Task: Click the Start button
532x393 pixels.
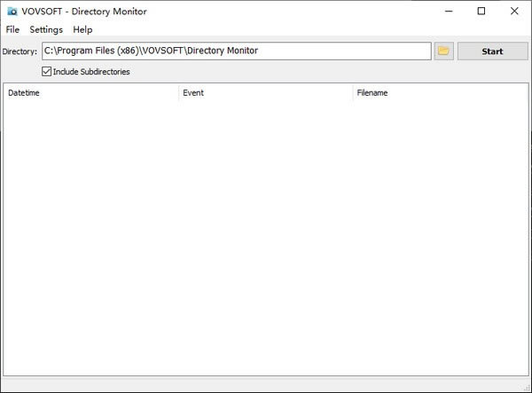Action: coord(492,51)
